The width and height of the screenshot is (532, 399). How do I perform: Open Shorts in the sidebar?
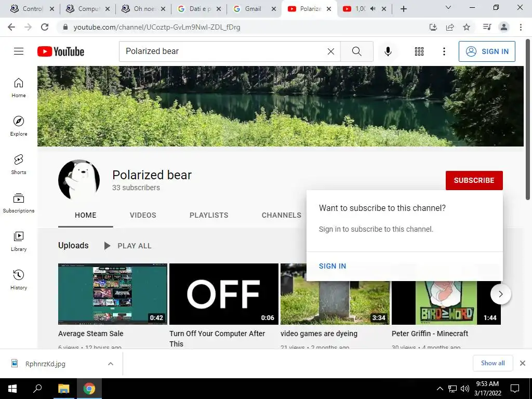click(x=19, y=164)
